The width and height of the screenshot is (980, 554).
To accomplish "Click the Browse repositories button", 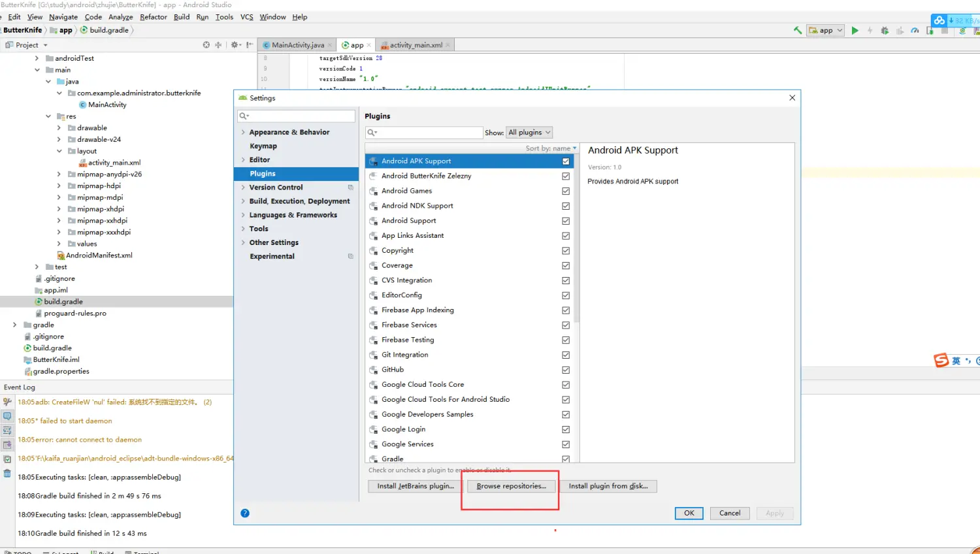I will point(512,486).
